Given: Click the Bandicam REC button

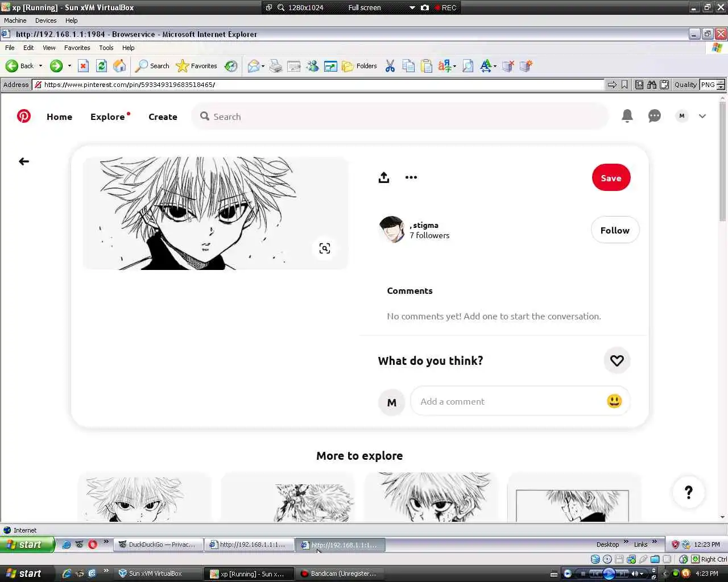Looking at the screenshot, I should pyautogui.click(x=445, y=7).
